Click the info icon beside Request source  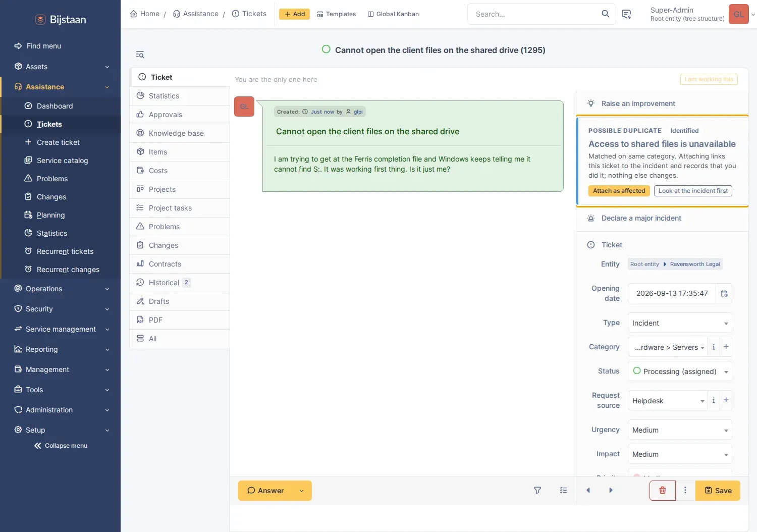(x=713, y=400)
